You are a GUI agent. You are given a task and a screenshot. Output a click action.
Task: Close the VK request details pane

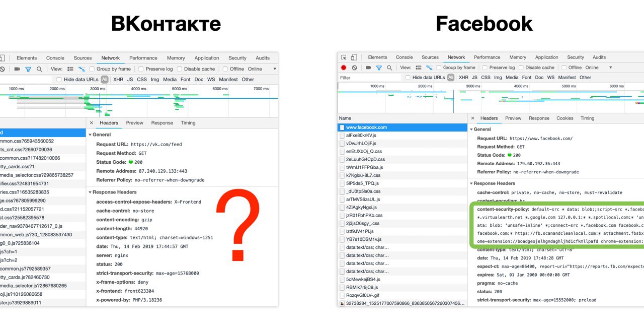pos(92,122)
